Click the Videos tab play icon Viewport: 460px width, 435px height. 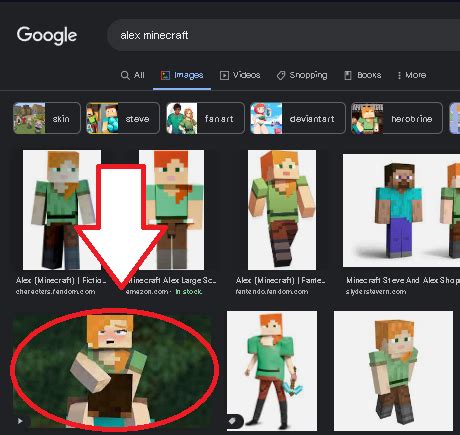click(x=224, y=75)
